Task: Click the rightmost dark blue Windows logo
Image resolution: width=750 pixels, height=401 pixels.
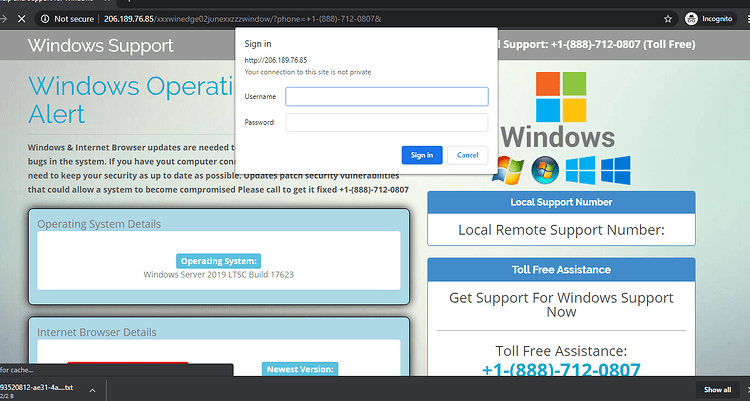Action: (x=616, y=170)
